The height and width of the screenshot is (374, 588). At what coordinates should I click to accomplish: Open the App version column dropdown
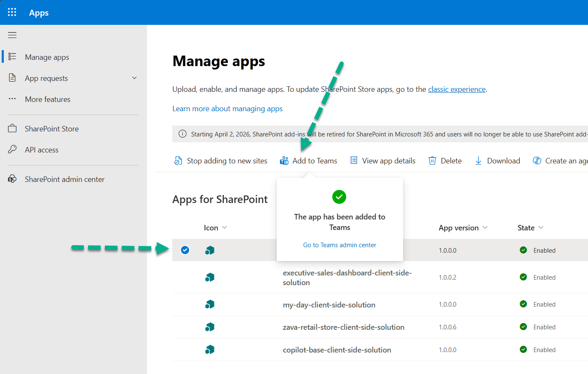(x=485, y=227)
